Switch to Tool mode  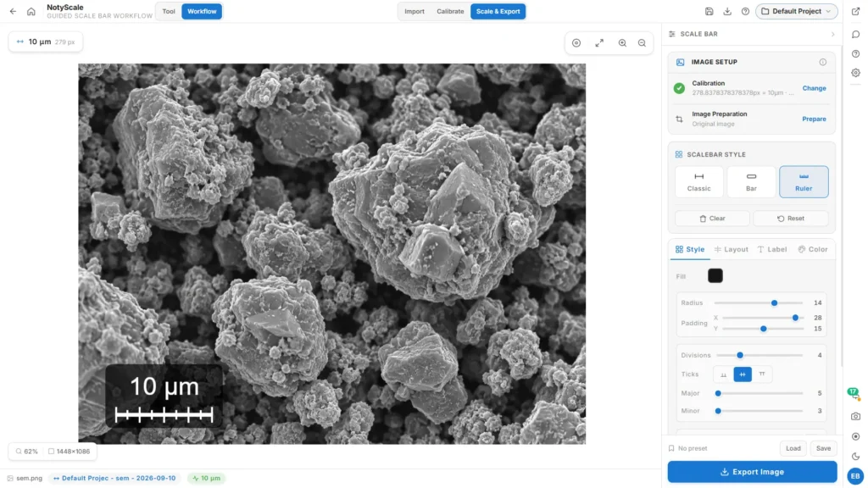pos(169,11)
